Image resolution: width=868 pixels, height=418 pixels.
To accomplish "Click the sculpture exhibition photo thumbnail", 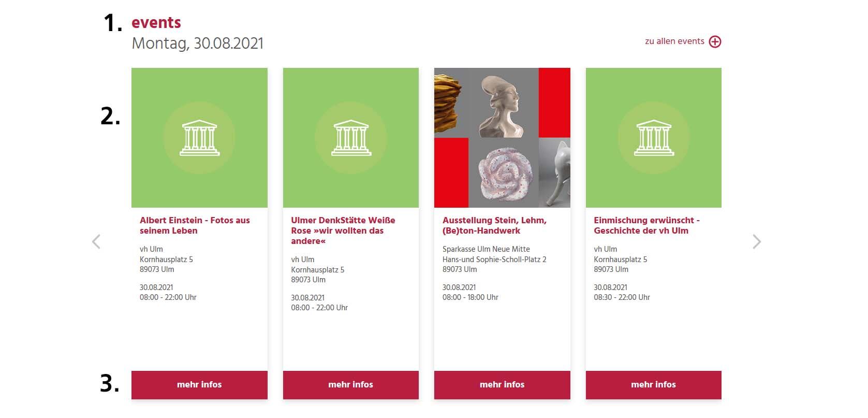I will click(x=502, y=138).
